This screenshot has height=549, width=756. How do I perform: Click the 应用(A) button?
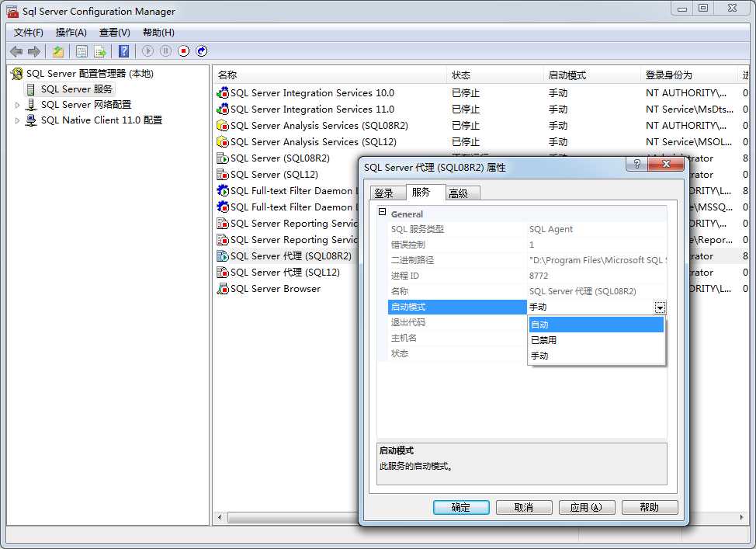(587, 507)
